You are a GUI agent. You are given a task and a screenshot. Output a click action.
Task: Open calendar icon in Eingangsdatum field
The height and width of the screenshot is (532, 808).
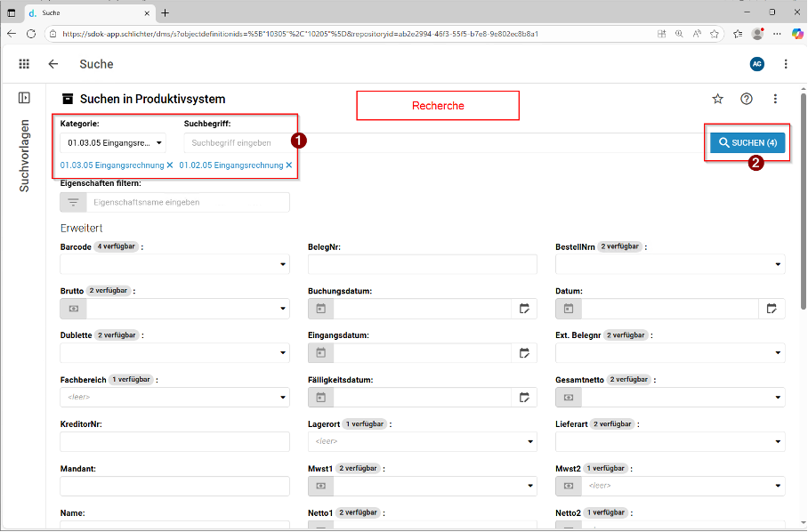click(320, 353)
